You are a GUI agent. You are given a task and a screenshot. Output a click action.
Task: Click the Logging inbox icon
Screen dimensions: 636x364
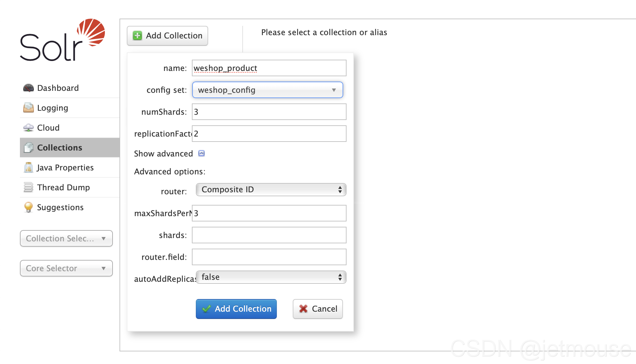tap(29, 108)
